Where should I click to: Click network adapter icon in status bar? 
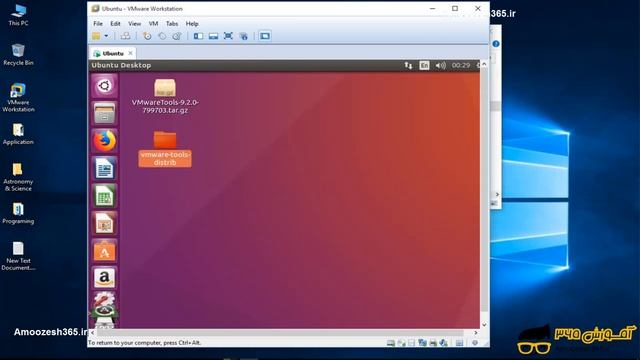click(x=422, y=343)
